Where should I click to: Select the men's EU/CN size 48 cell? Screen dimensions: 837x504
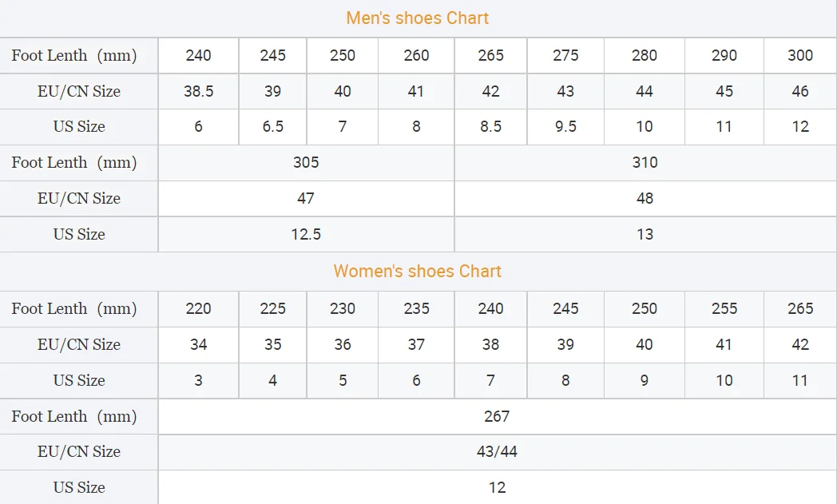[645, 198]
